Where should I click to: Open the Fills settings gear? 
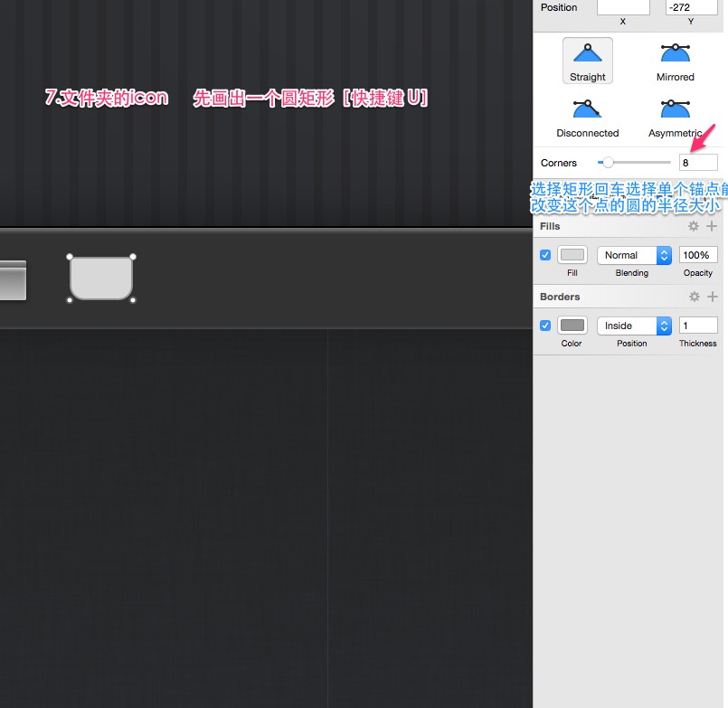pos(693,226)
